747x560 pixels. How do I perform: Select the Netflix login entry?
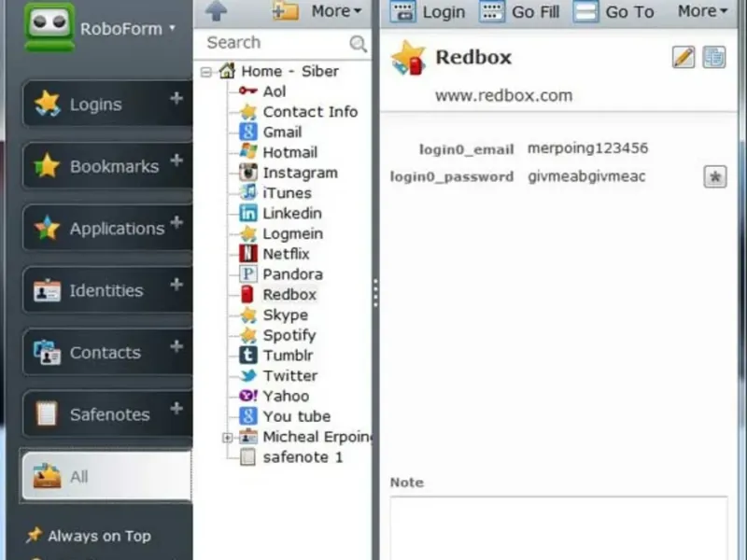275,254
